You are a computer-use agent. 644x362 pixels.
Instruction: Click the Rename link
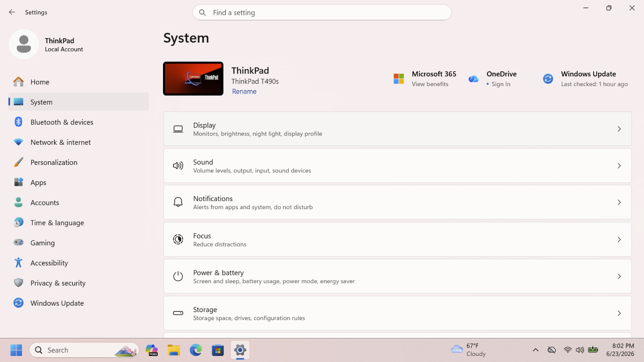[244, 91]
